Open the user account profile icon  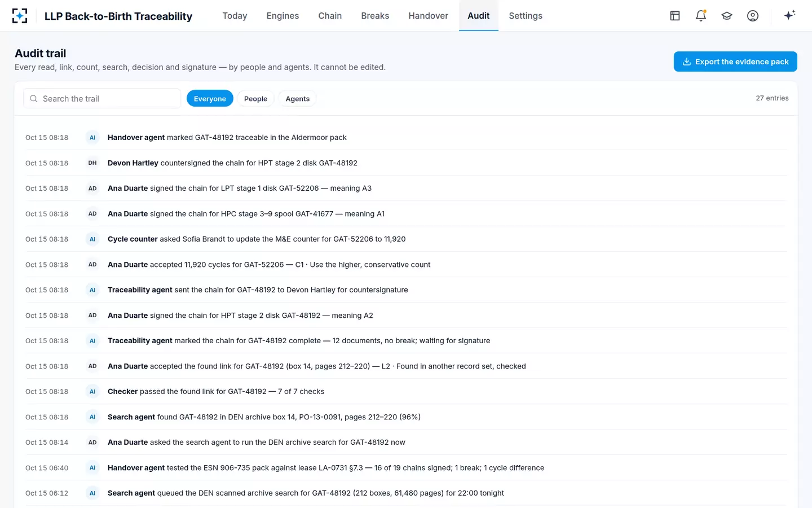click(753, 16)
